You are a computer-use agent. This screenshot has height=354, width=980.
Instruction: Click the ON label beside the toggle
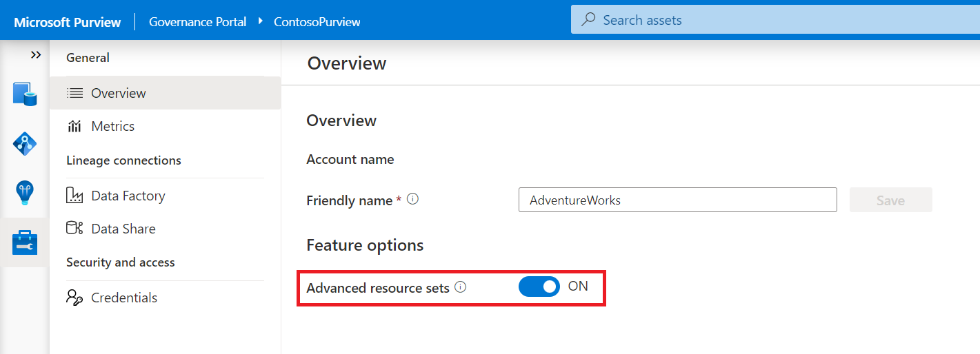point(578,286)
